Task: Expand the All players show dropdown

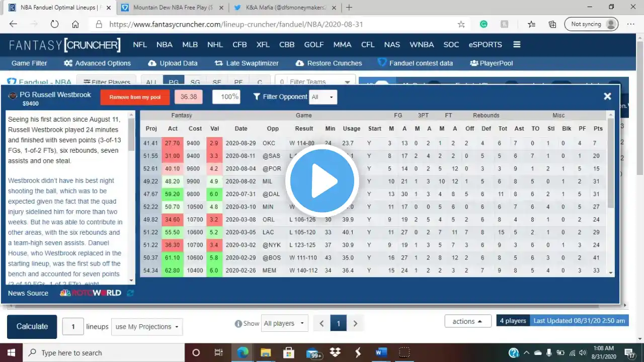Action: [285, 323]
